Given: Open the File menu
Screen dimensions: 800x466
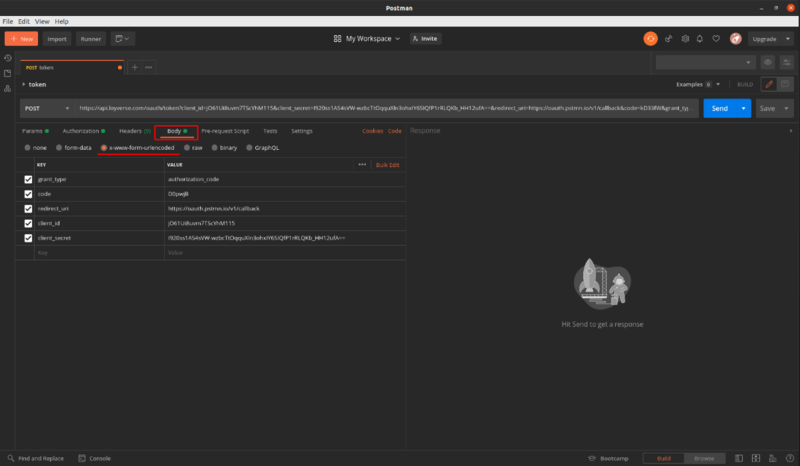Looking at the screenshot, I should [8, 21].
